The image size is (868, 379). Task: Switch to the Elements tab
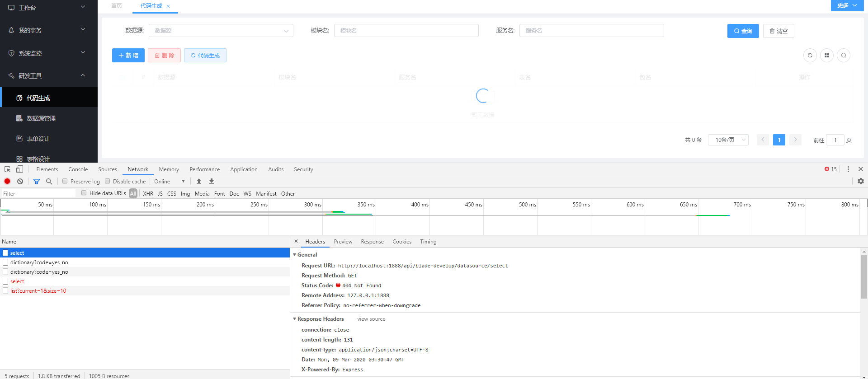[47, 169]
